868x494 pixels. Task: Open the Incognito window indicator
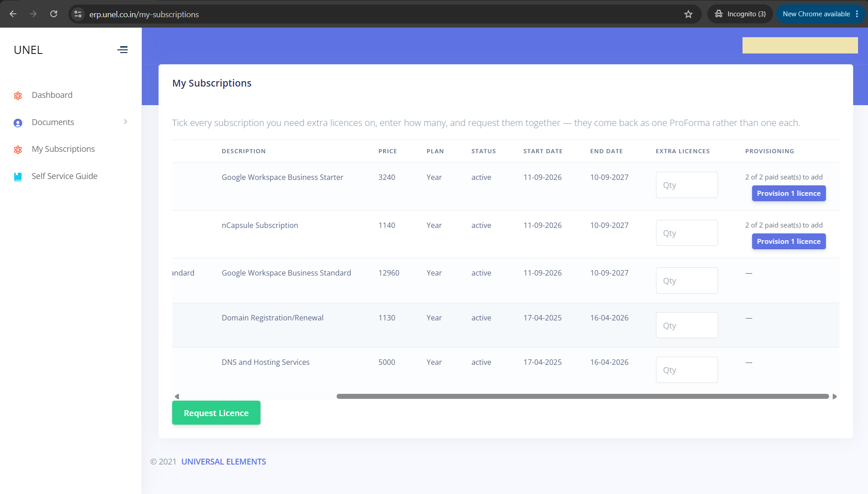[x=740, y=14]
